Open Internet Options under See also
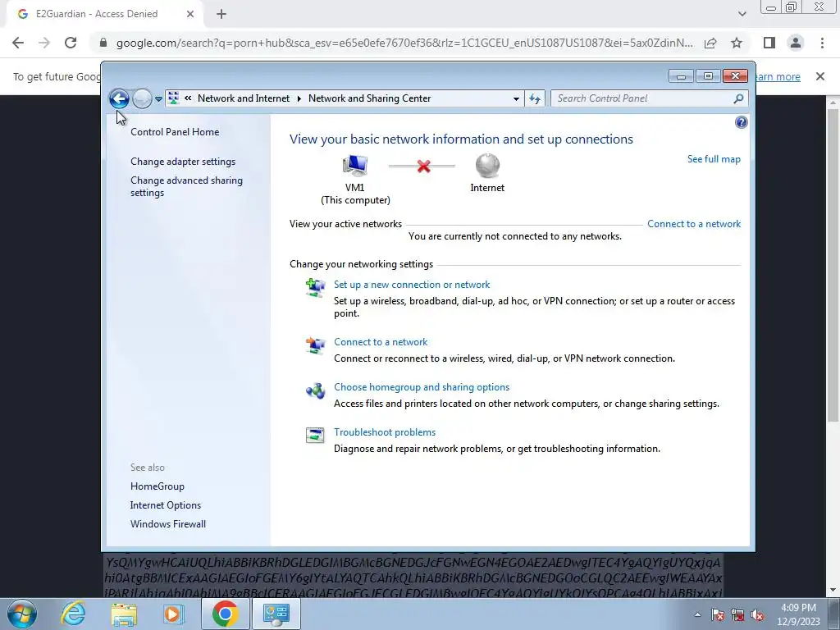This screenshot has width=840, height=630. pos(166,505)
